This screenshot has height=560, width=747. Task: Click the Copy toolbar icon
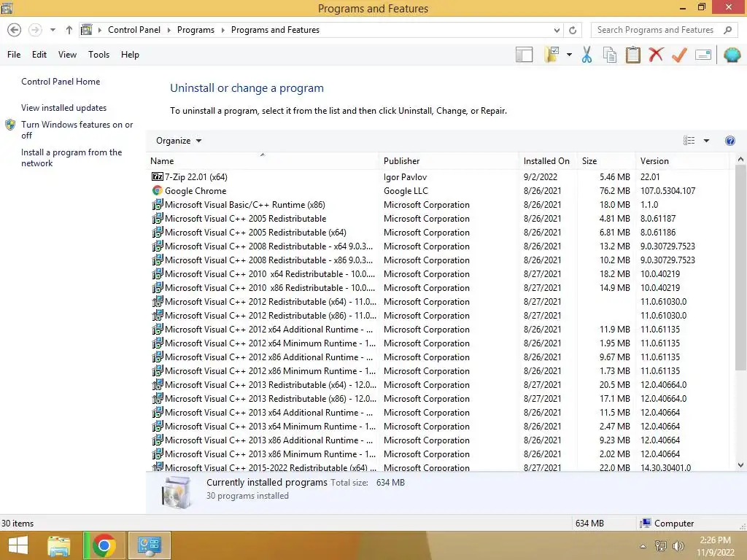point(610,55)
